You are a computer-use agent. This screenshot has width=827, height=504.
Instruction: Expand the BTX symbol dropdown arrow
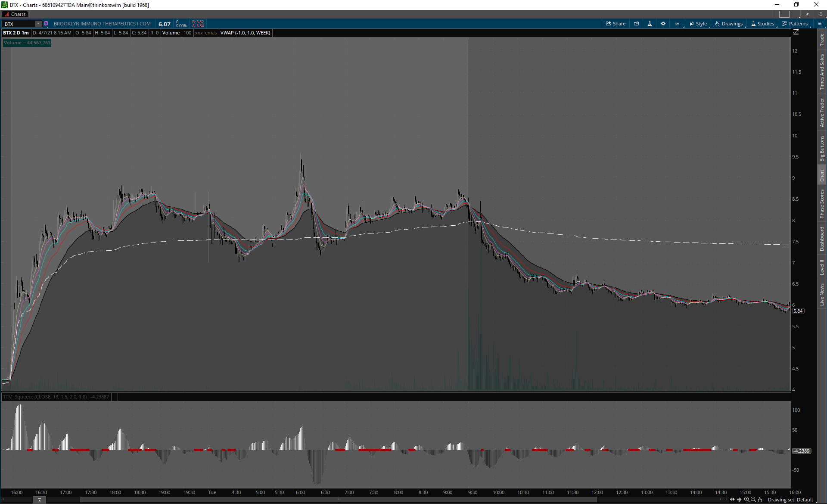pos(38,24)
